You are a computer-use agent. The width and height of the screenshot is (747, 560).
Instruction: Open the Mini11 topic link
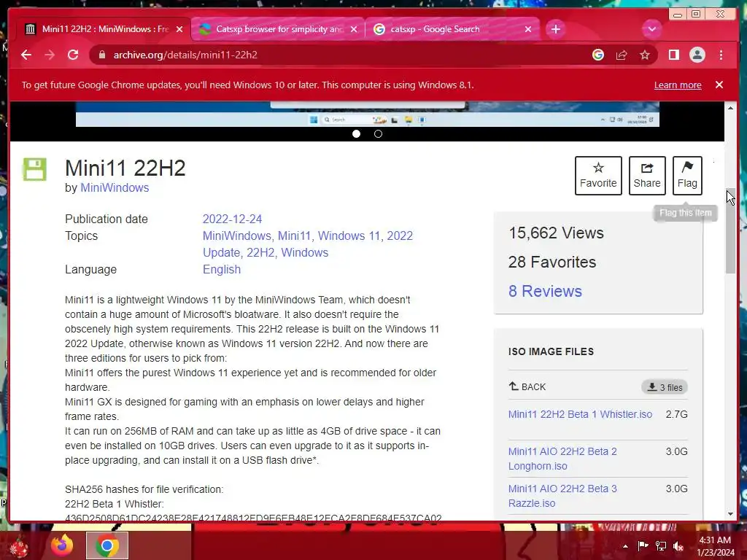pos(295,236)
